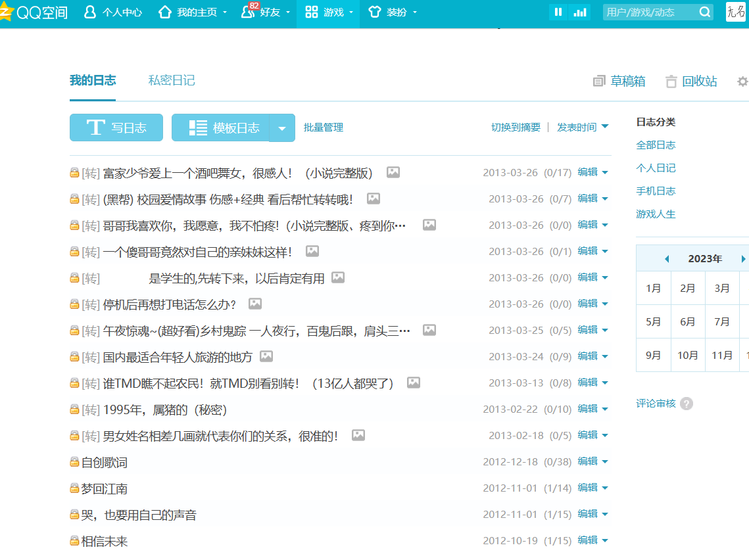Select the 手机日志 category

[656, 191]
